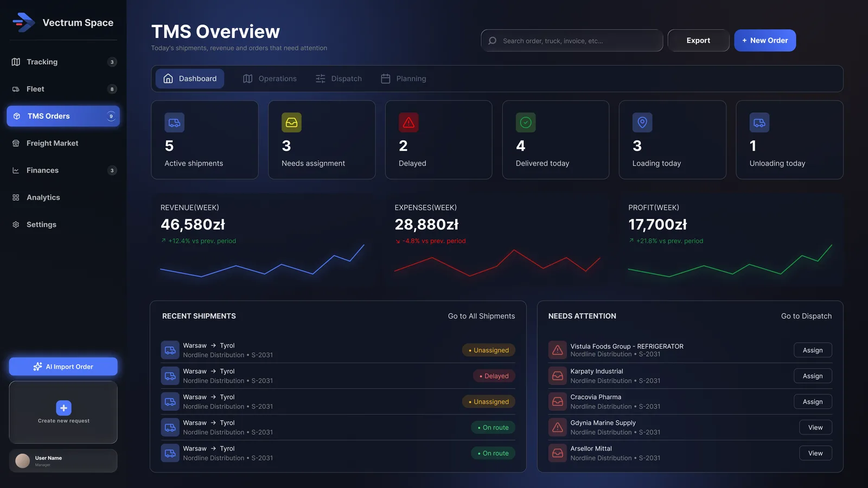Click the Delayed warning triangle icon
Screen dimensions: 868x488
pyautogui.click(x=409, y=123)
